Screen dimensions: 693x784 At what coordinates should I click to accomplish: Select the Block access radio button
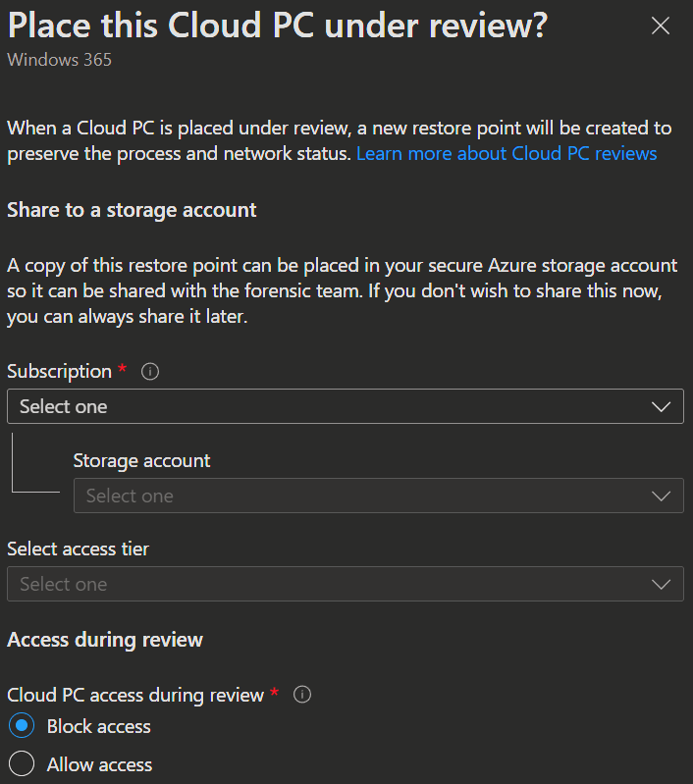click(20, 727)
